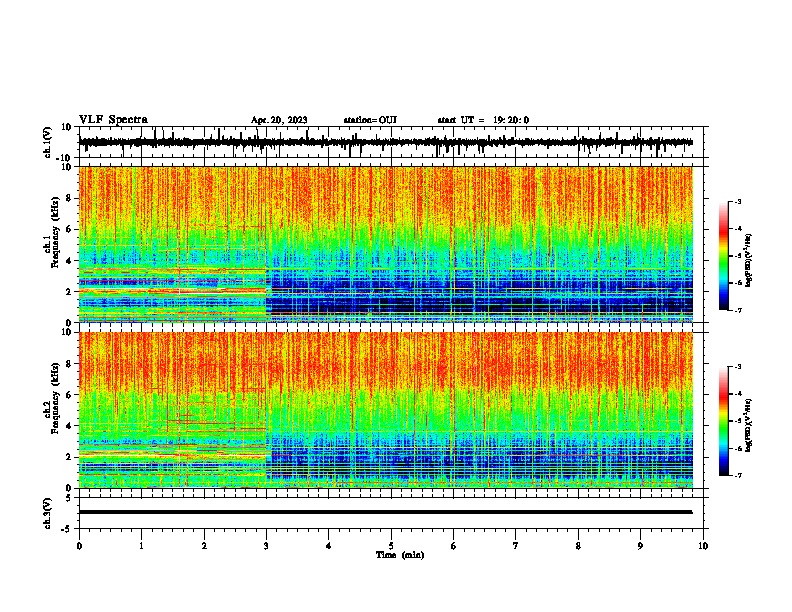Viewport: 792px width, 612px height.
Task: Click the ch.2 PSD color scale bar
Action: pos(723,421)
